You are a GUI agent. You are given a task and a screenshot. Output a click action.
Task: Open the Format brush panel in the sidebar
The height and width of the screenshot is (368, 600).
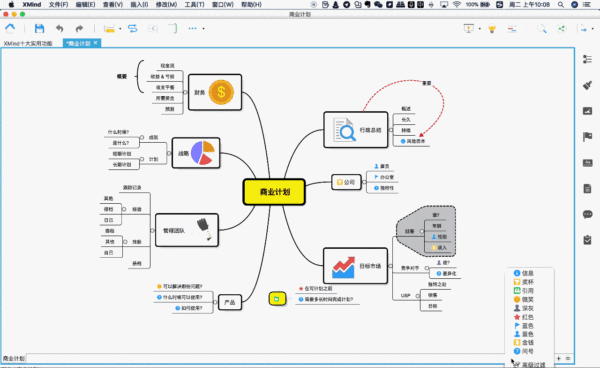[587, 85]
